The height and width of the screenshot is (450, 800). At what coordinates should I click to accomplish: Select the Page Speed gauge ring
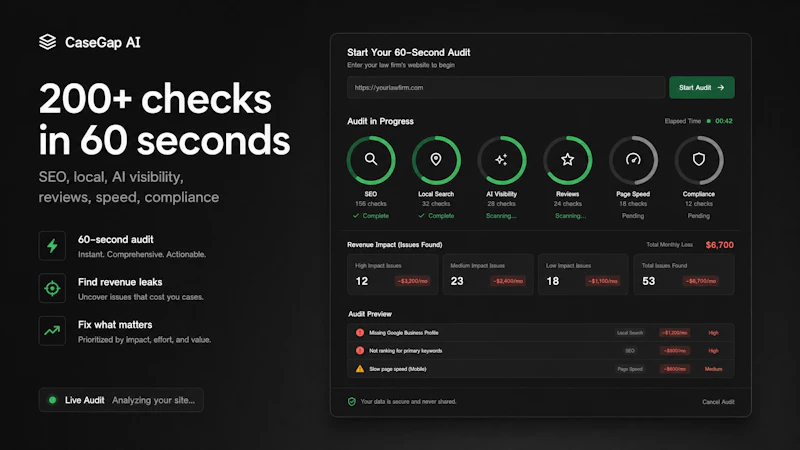pyautogui.click(x=633, y=160)
